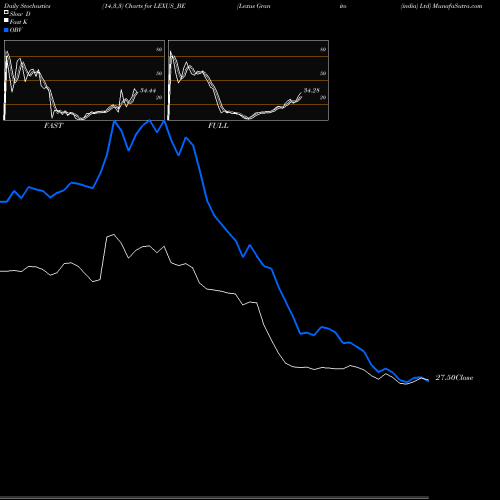Click the Fast K legend text
The height and width of the screenshot is (500, 500).
(19, 22)
